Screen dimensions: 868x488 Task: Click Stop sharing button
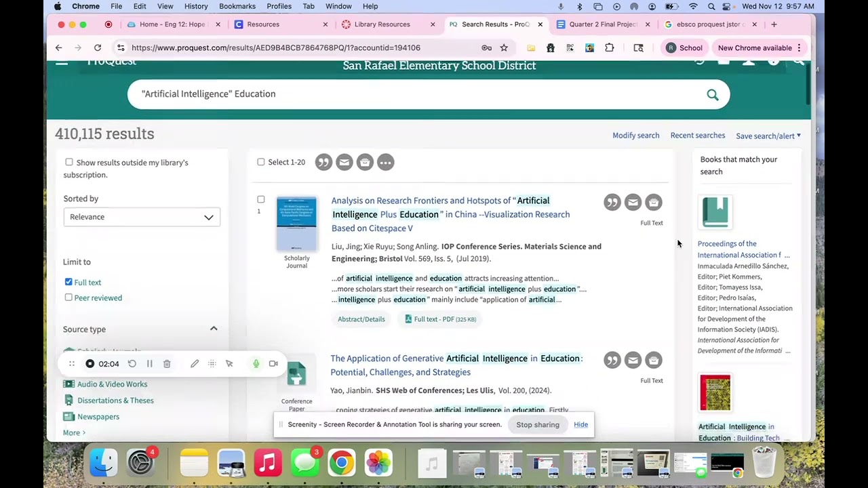point(538,425)
